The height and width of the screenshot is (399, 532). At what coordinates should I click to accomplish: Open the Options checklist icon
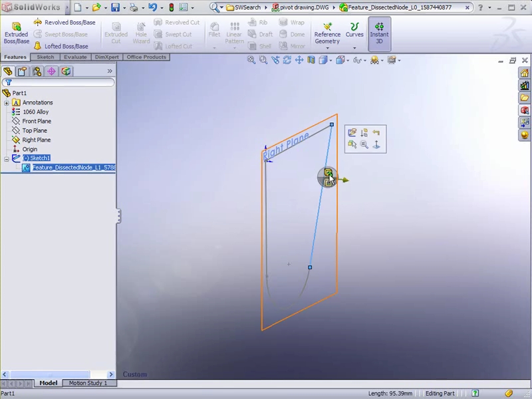184,7
